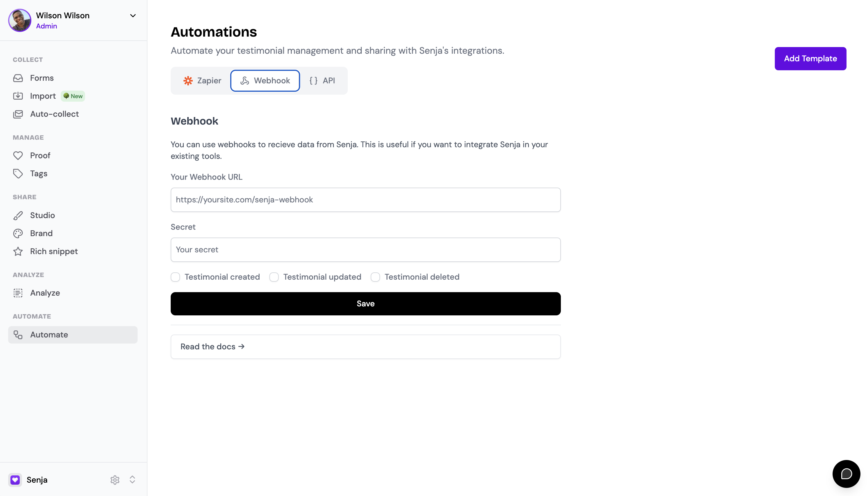Check the Testimonial updated option
868x496 pixels.
[274, 277]
